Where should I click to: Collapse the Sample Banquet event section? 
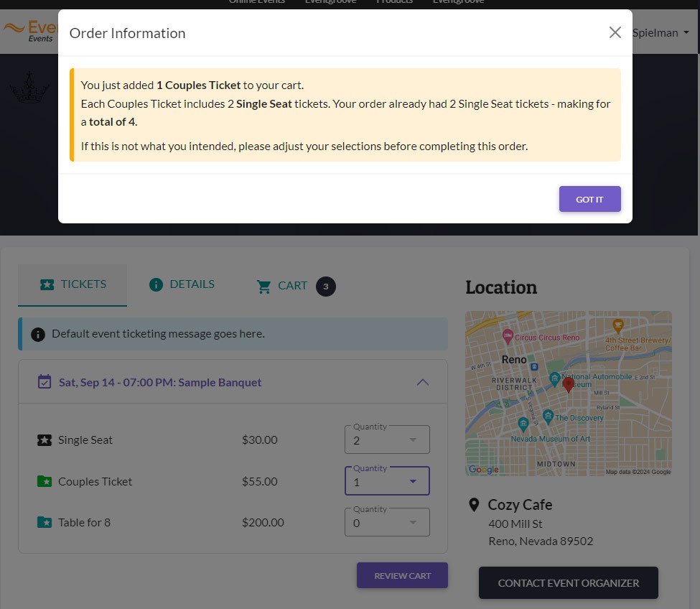(x=422, y=382)
